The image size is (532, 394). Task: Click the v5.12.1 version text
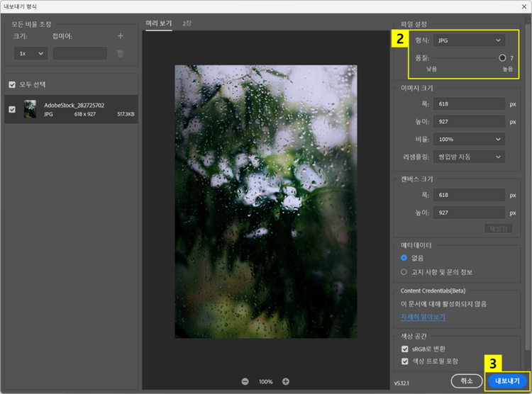pyautogui.click(x=401, y=383)
